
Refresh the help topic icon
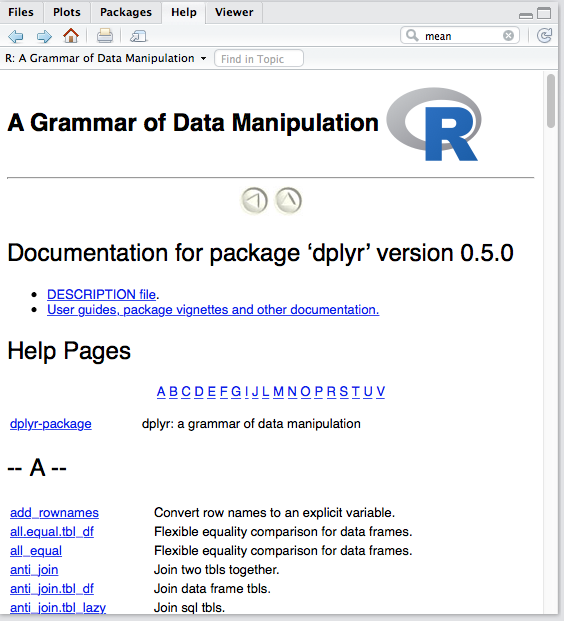[x=545, y=36]
